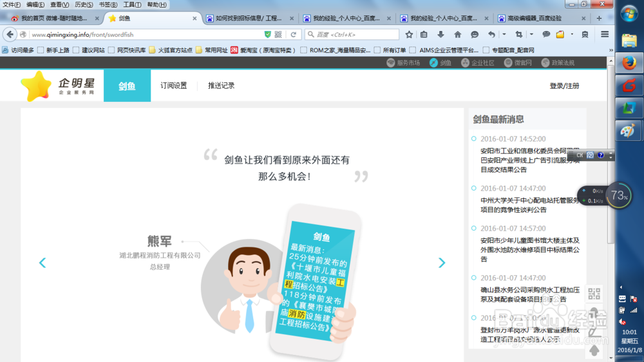Open the 编辑(E) menu

pos(35,5)
